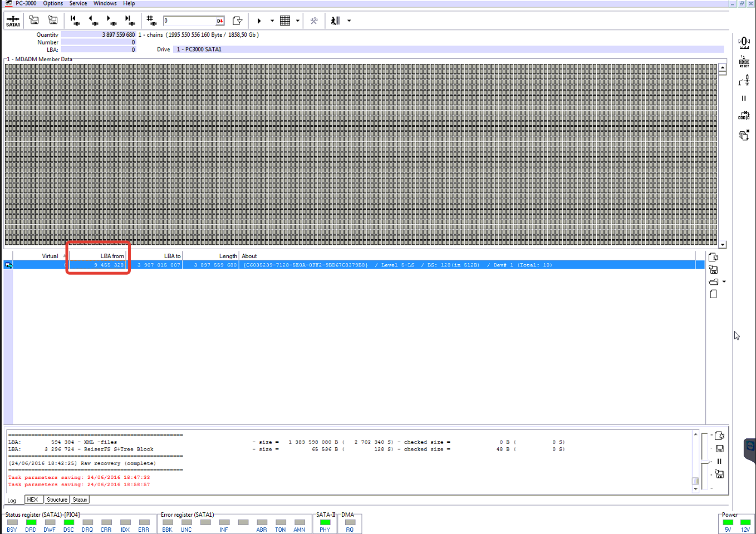This screenshot has width=756, height=534.
Task: Click the sector copy arrows icon on right bar
Action: pos(744,116)
